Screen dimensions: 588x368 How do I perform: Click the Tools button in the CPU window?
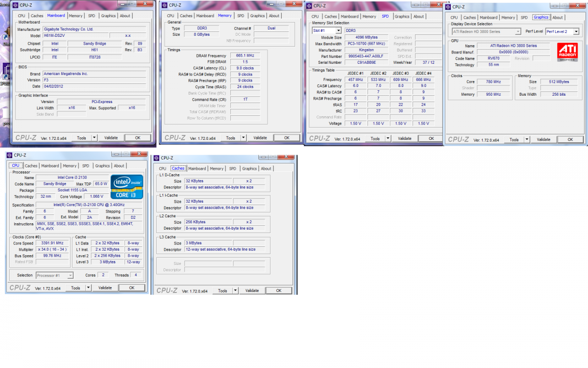coord(75,288)
